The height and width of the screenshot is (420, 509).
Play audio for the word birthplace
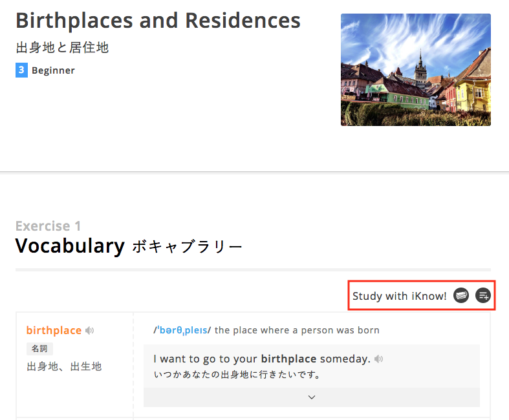pos(90,330)
